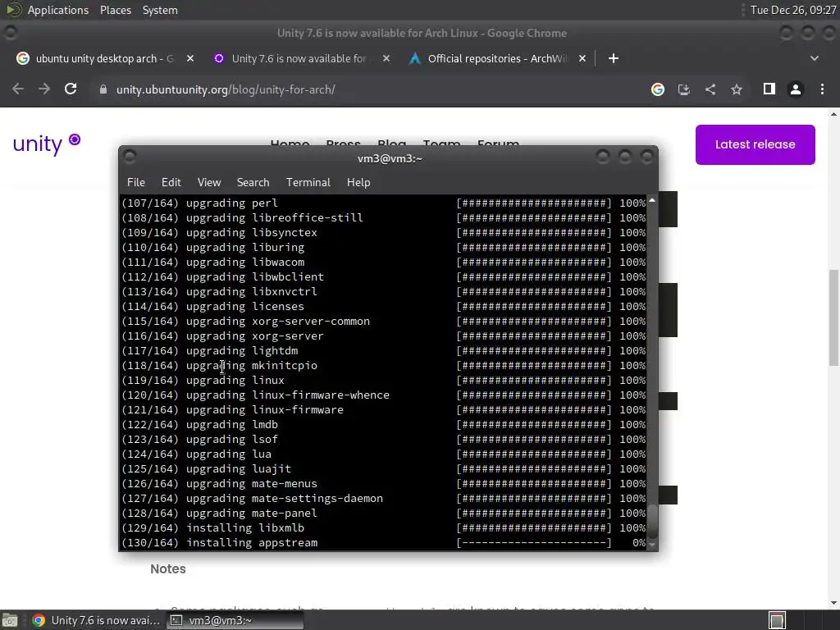Image resolution: width=840 pixels, height=630 pixels.
Task: Click the webpage scrollbar down arrow
Action: 833,603
